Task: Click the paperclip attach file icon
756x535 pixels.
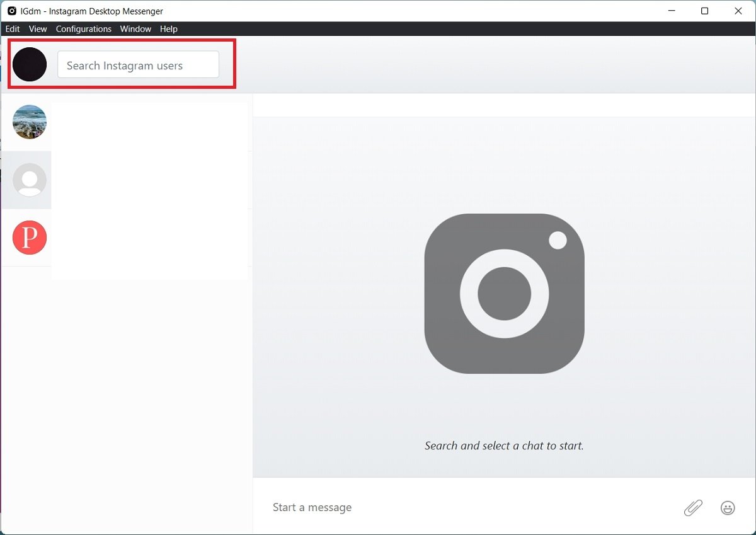Action: tap(693, 507)
